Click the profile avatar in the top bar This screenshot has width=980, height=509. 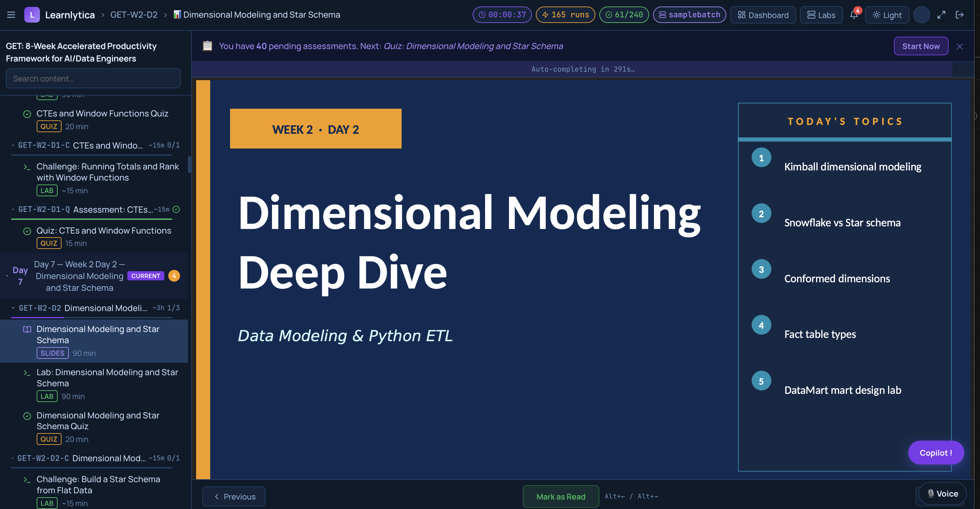(921, 15)
